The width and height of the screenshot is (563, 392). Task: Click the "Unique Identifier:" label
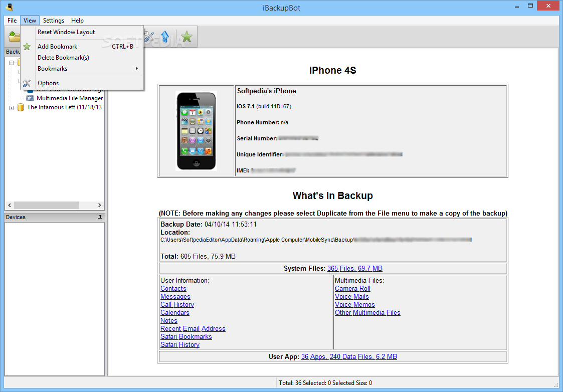coord(260,155)
